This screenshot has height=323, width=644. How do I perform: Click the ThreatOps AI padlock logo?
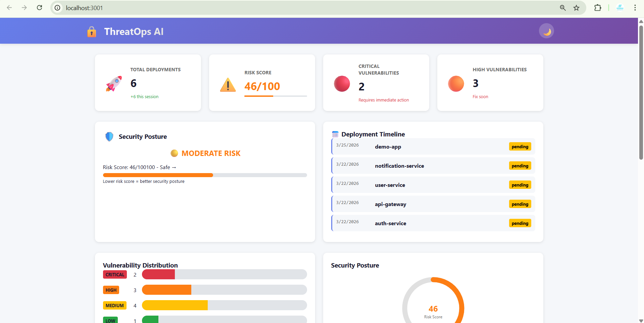(92, 32)
